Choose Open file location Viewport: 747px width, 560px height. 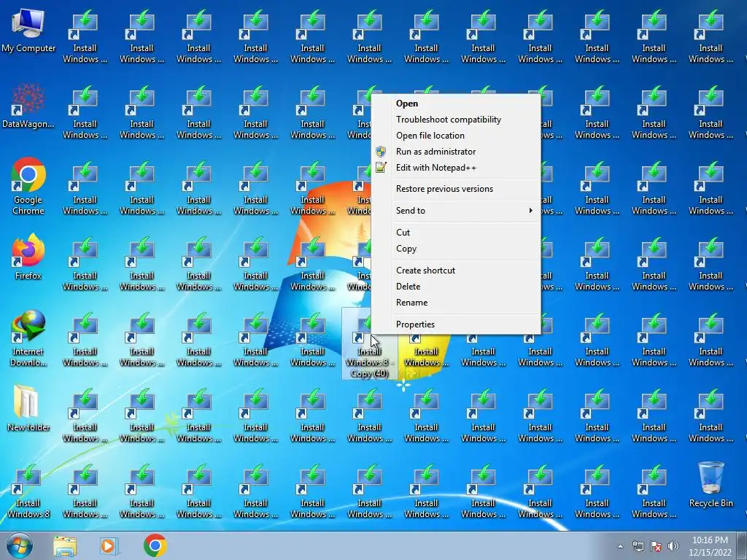point(456,136)
